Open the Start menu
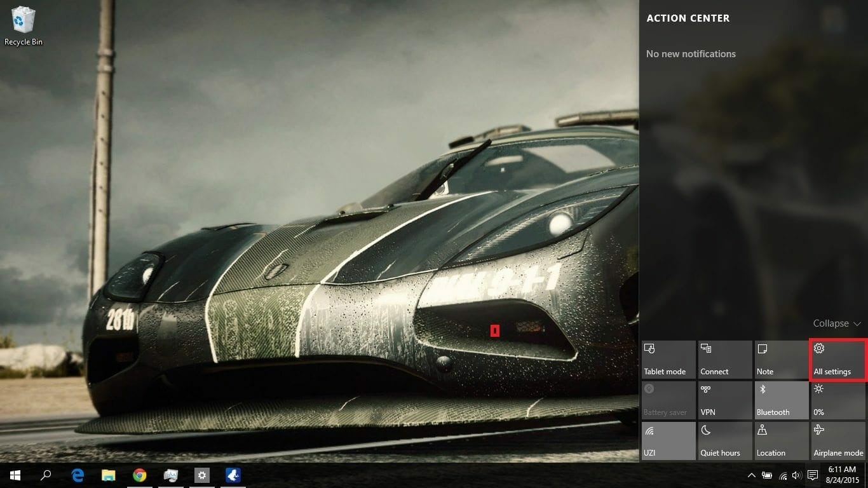 (x=15, y=475)
